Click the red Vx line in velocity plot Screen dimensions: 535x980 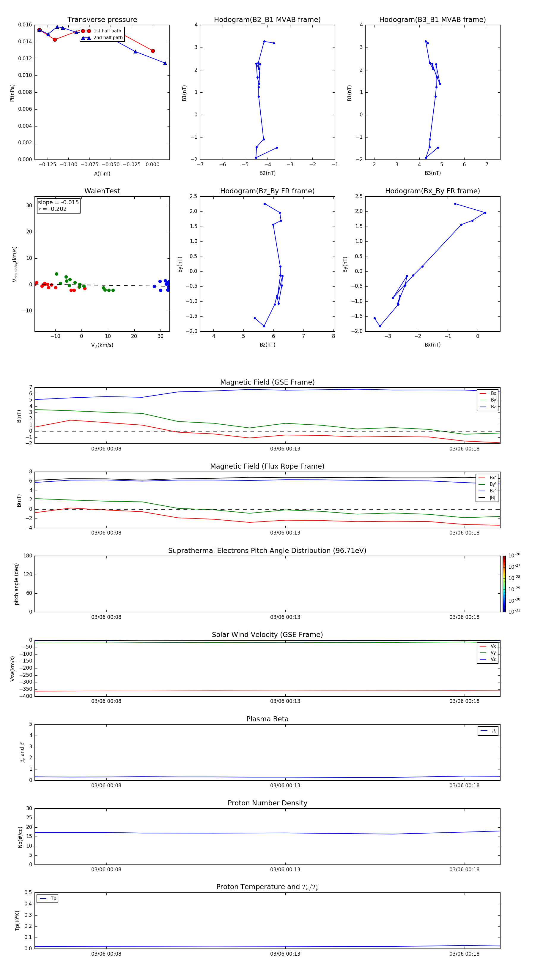(x=267, y=691)
